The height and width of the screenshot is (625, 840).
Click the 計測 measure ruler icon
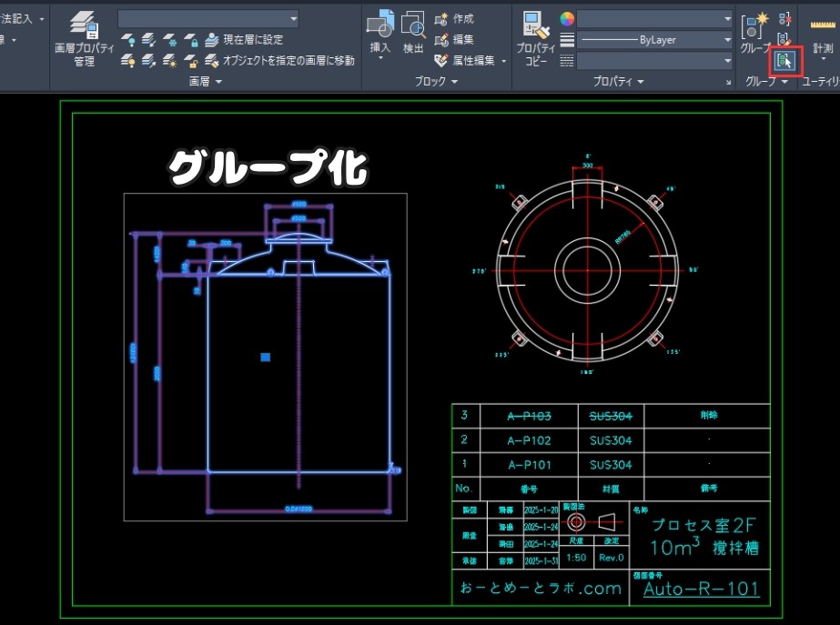tap(823, 25)
